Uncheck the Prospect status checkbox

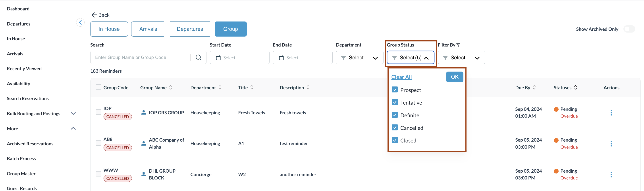pos(395,90)
